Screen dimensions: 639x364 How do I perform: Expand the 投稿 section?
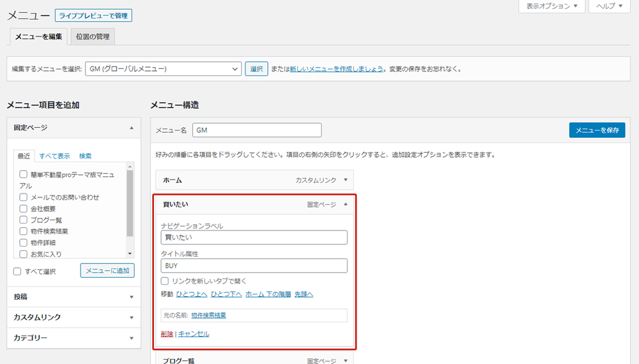click(x=131, y=297)
